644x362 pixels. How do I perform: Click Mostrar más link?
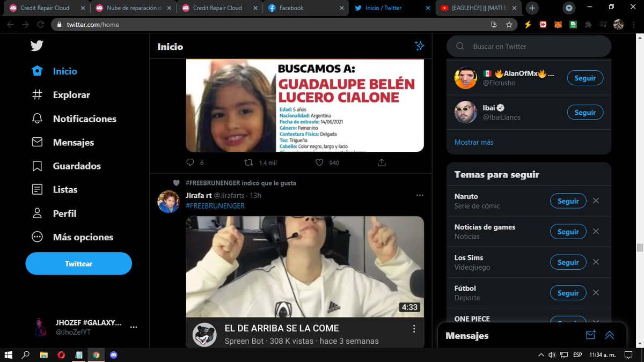click(474, 142)
